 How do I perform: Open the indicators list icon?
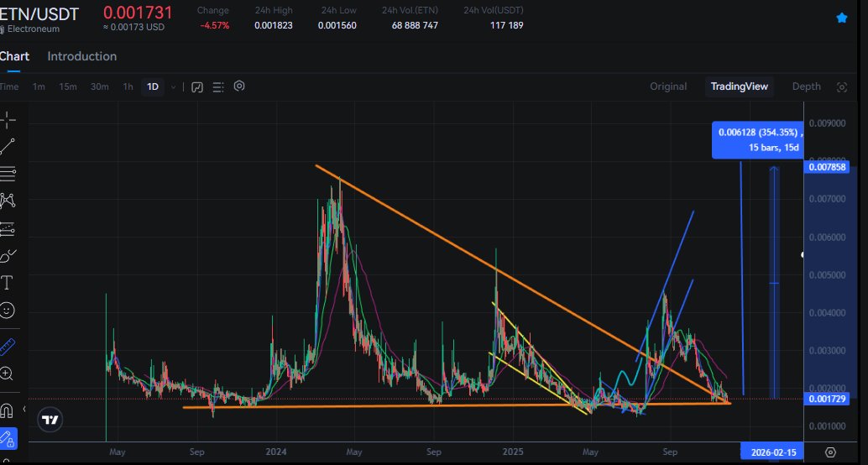pos(218,87)
